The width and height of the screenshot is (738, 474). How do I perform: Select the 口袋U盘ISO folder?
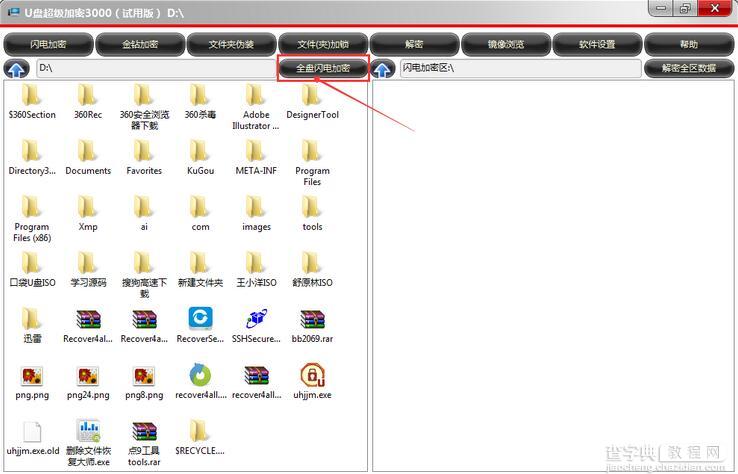point(32,270)
